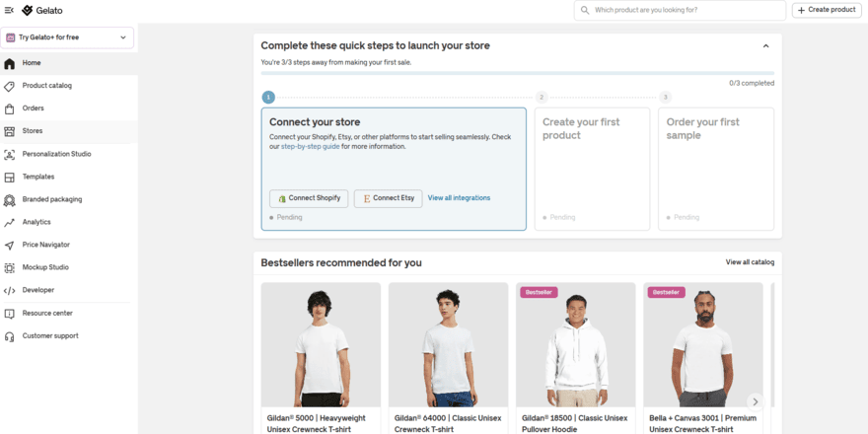Click the Stores storefront icon
Screen dimensions: 868x434
point(10,132)
